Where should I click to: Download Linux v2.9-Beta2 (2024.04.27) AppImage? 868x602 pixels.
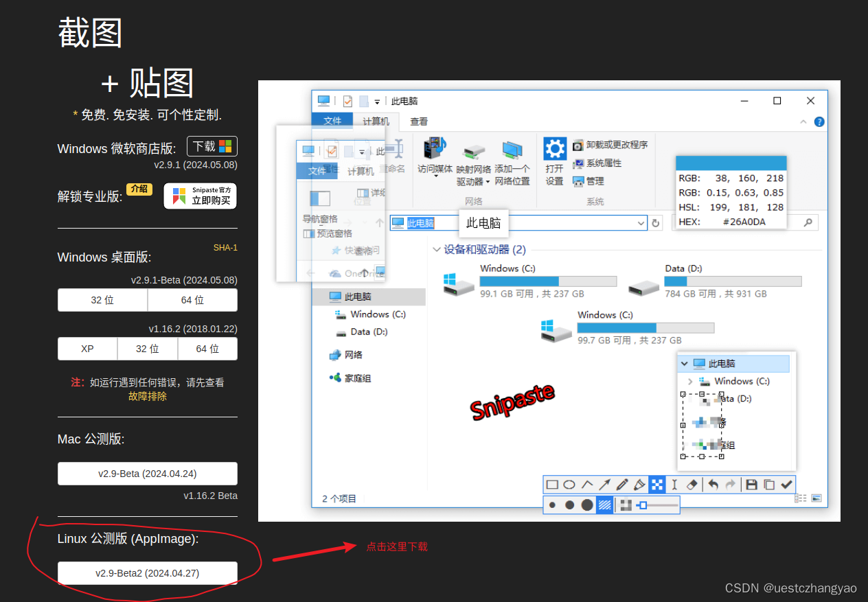click(148, 573)
